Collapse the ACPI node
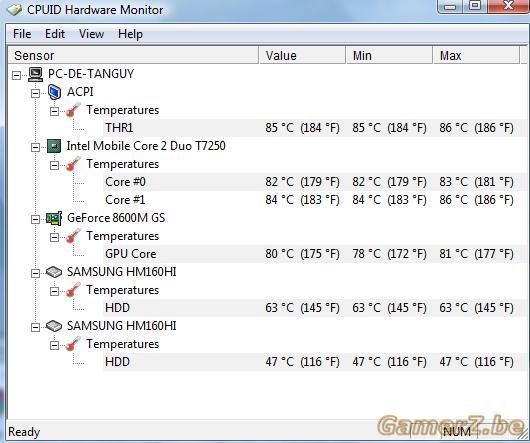 (x=35, y=93)
